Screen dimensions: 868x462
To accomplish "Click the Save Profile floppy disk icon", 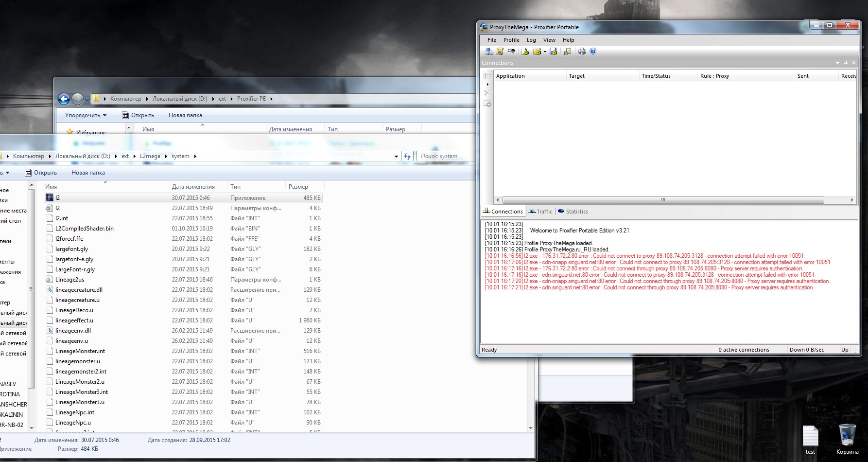I will (553, 52).
